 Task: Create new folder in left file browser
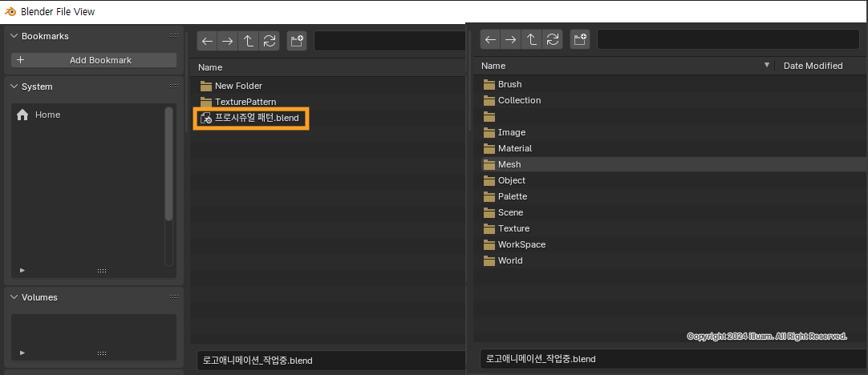pos(297,41)
